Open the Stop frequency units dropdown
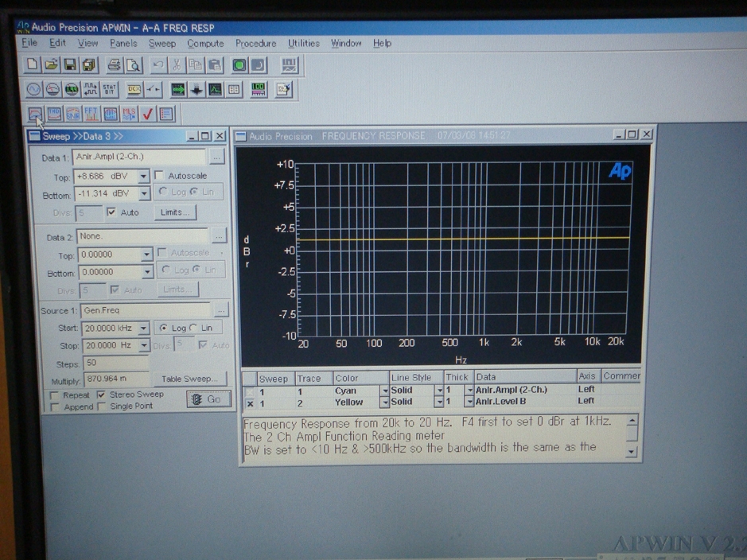 pos(144,345)
